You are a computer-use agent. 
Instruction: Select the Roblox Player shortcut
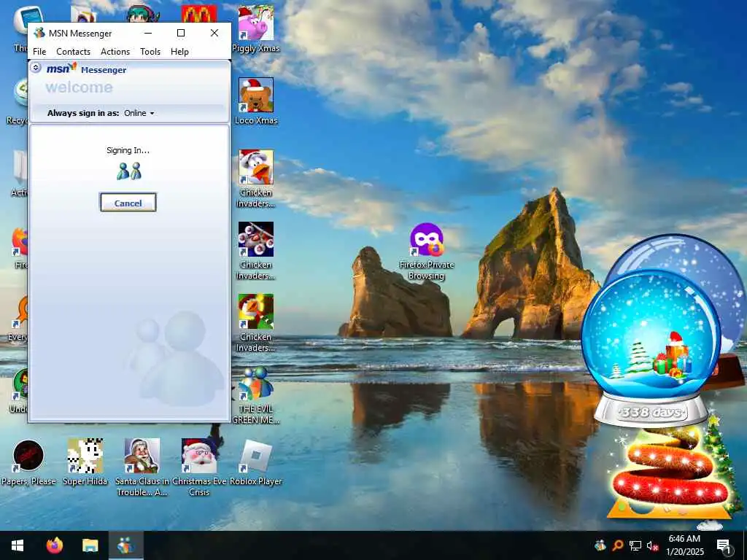256,462
